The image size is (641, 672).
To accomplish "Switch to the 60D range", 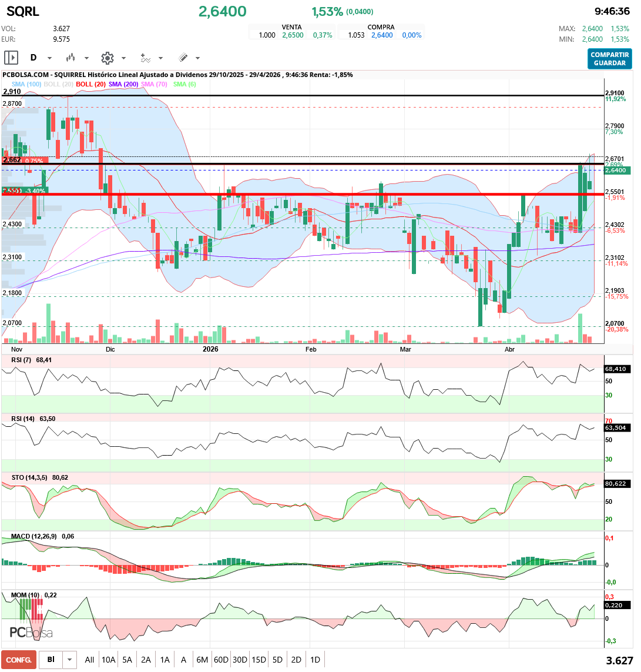I will click(x=221, y=660).
